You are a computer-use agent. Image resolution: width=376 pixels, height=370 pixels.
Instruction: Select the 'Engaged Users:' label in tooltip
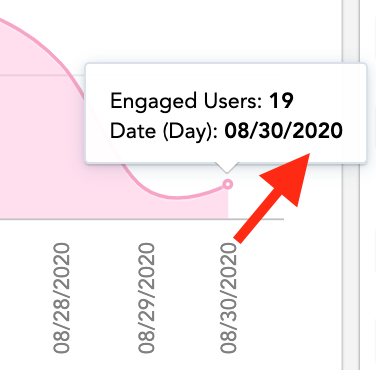(186, 102)
